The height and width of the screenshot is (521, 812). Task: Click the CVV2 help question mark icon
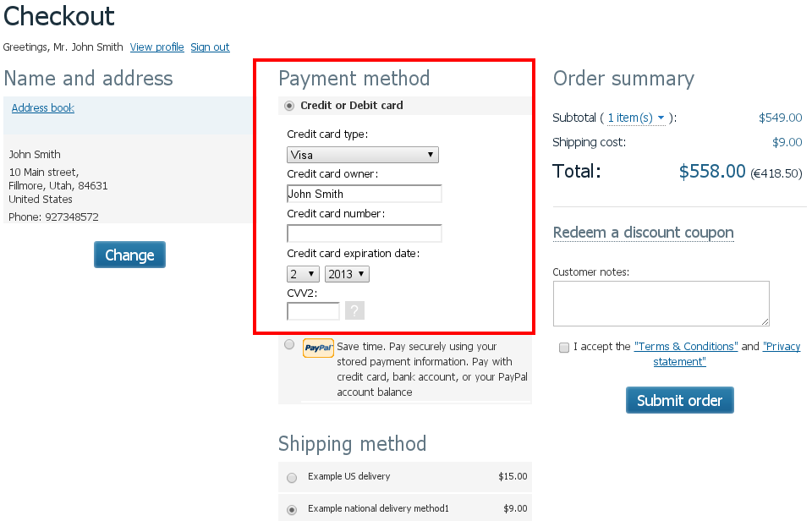coord(354,310)
